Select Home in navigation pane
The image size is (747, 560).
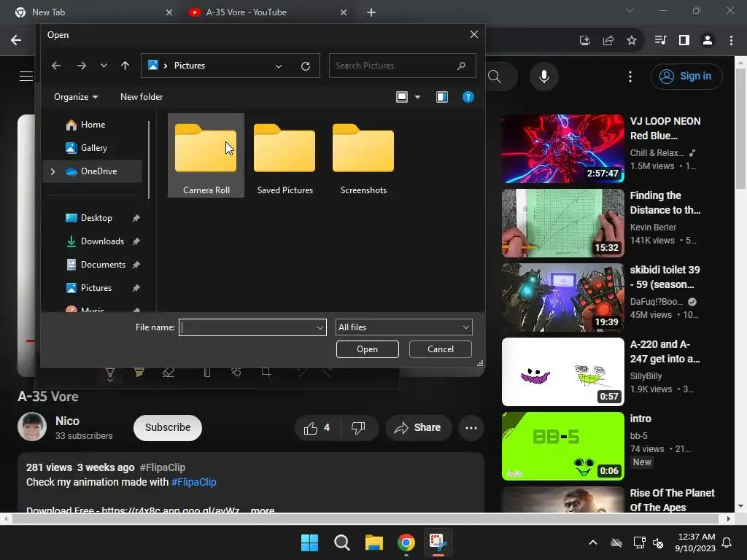93,125
